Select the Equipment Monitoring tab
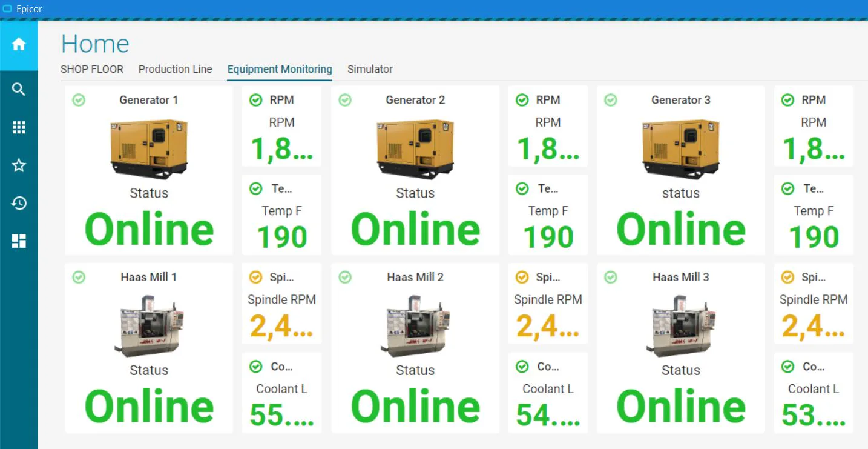This screenshot has height=449, width=868. point(279,69)
